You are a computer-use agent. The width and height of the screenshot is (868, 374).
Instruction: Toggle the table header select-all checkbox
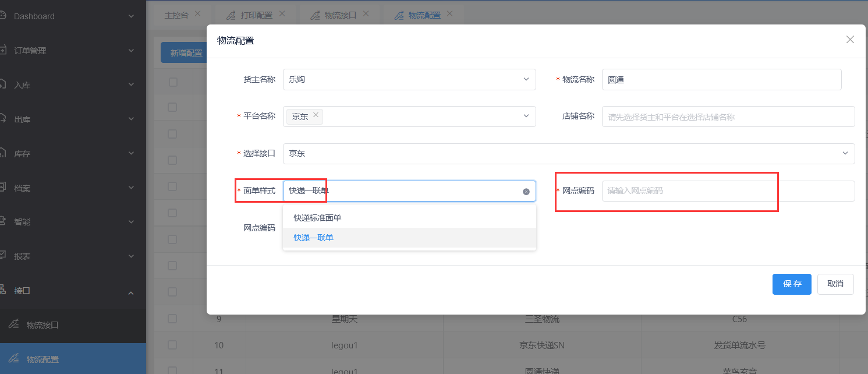(x=173, y=82)
